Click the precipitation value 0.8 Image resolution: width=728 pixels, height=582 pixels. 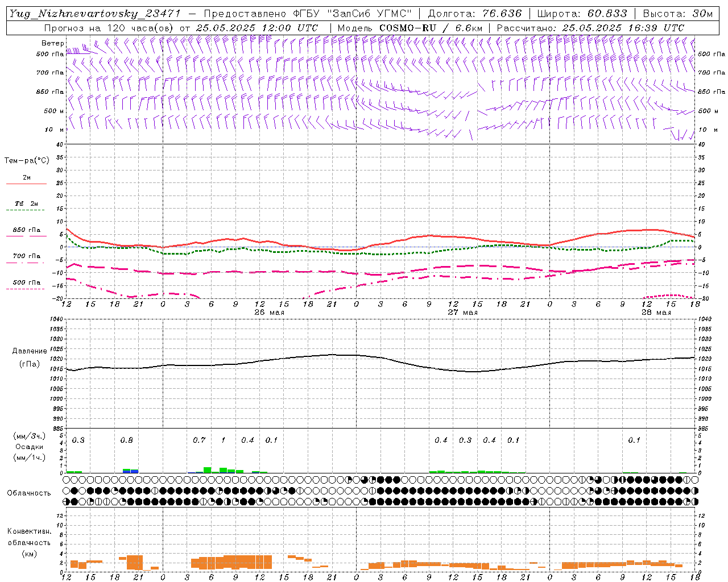[126, 440]
